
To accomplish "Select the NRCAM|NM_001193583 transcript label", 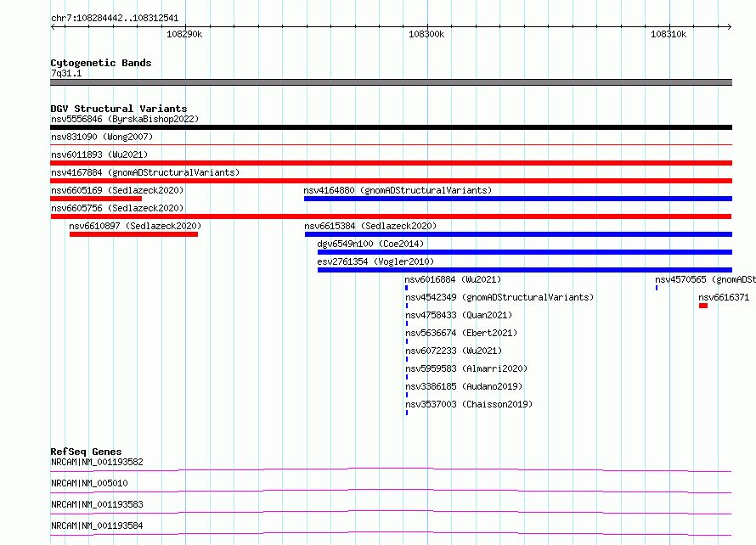I will (97, 504).
